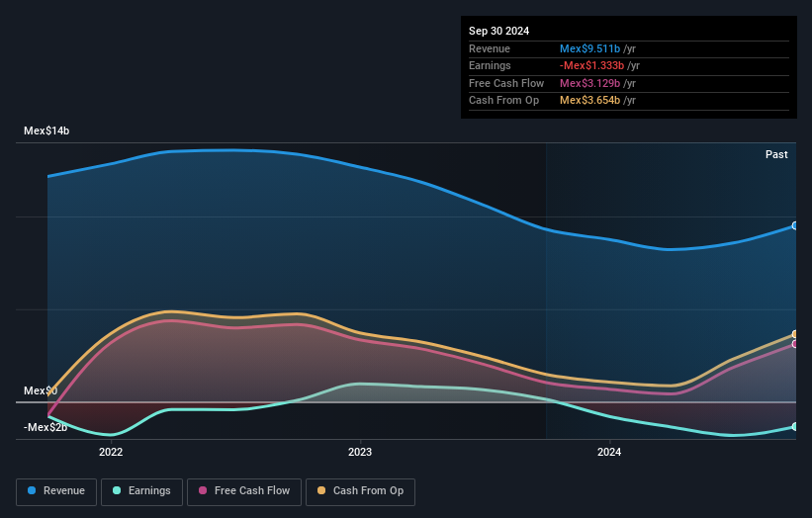812x518 pixels.
Task: Select the Cash From Op endpoint marker
Action: 795,334
